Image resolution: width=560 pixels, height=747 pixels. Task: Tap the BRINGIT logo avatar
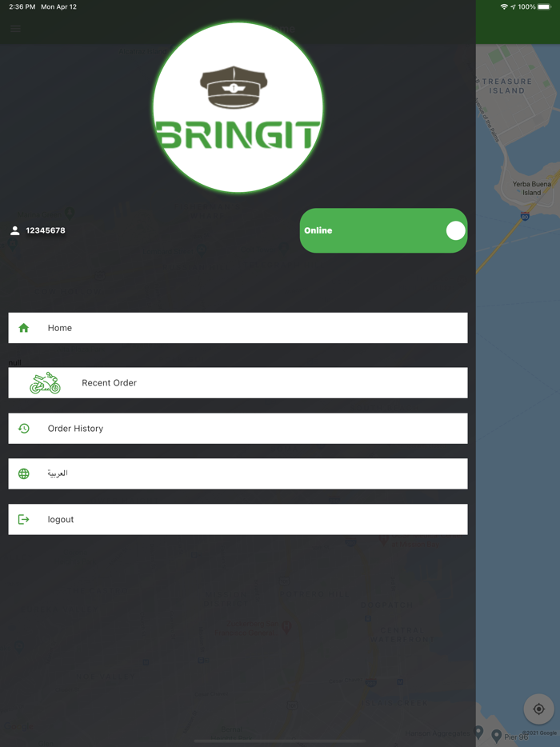[x=238, y=108]
